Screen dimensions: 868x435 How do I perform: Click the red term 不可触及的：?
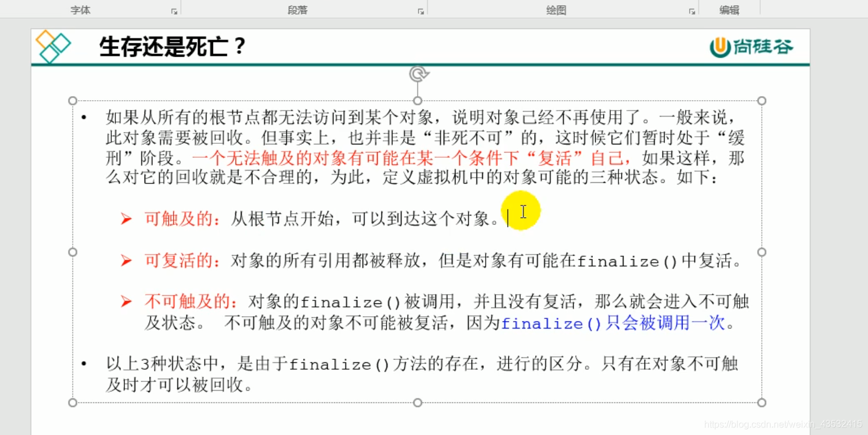192,302
